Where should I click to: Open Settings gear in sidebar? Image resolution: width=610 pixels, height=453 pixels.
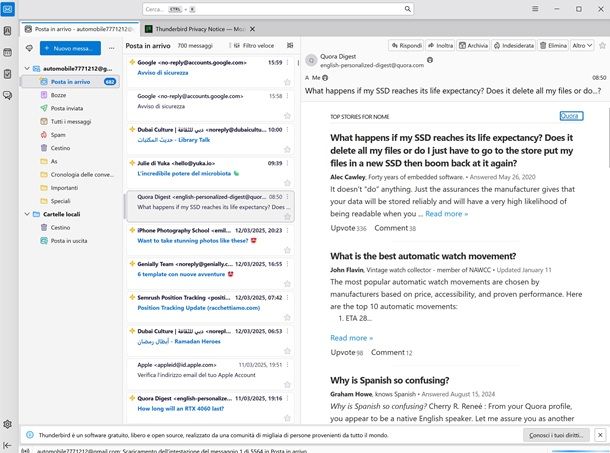tap(8, 424)
